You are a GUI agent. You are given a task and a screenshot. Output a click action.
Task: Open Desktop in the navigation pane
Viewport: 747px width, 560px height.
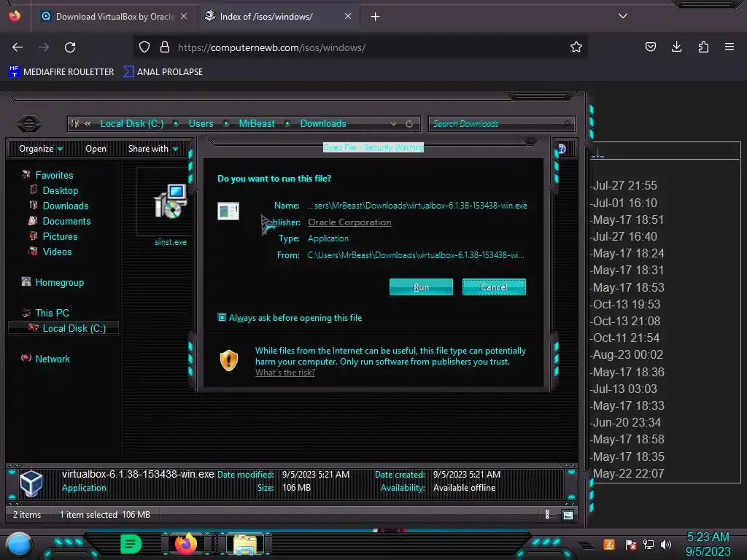pyautogui.click(x=61, y=190)
